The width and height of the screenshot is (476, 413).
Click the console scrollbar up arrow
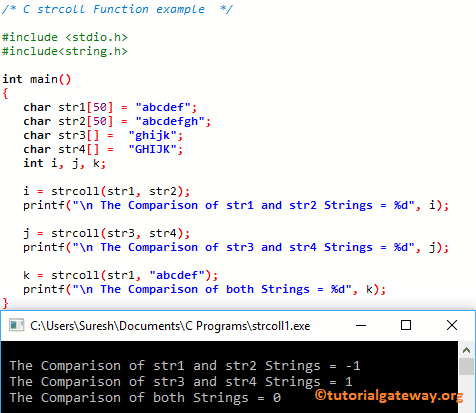(466, 350)
